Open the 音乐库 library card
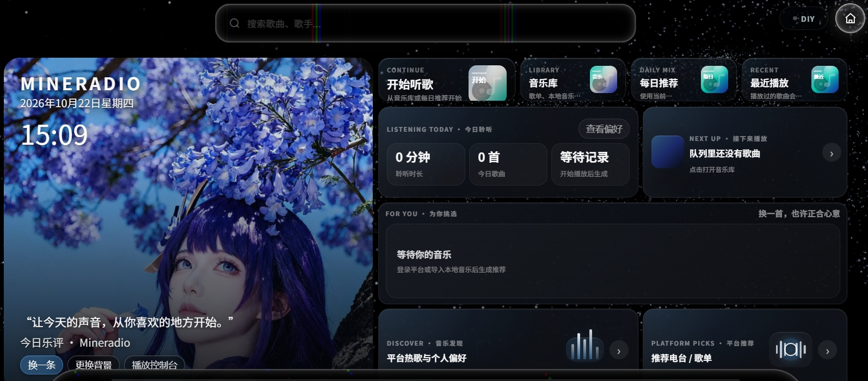The height and width of the screenshot is (381, 868). (572, 80)
